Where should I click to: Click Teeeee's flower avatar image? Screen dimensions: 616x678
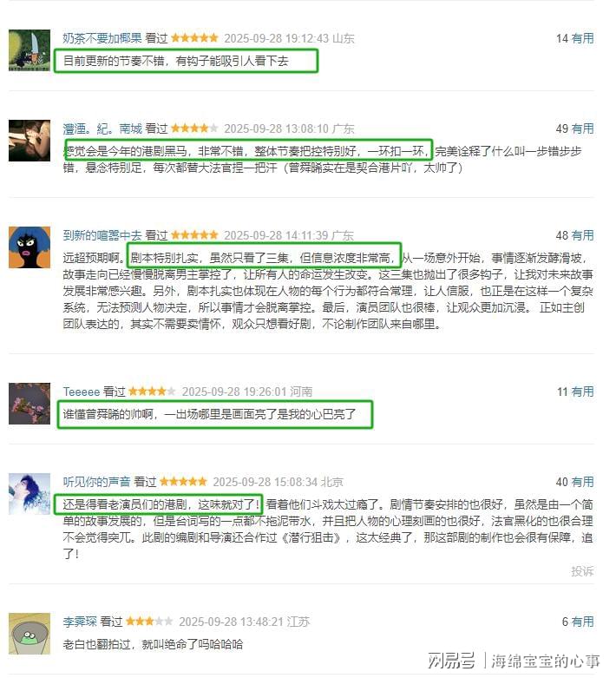pyautogui.click(x=29, y=404)
